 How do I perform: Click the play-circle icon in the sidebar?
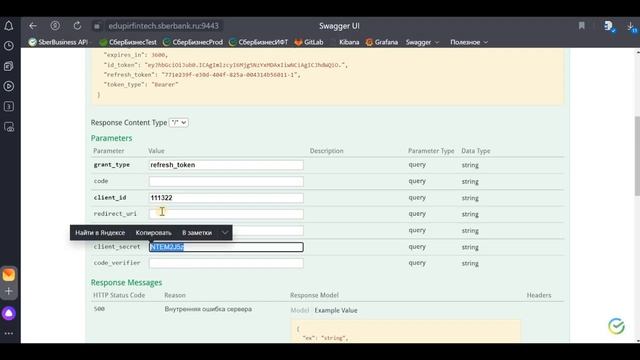[9, 86]
